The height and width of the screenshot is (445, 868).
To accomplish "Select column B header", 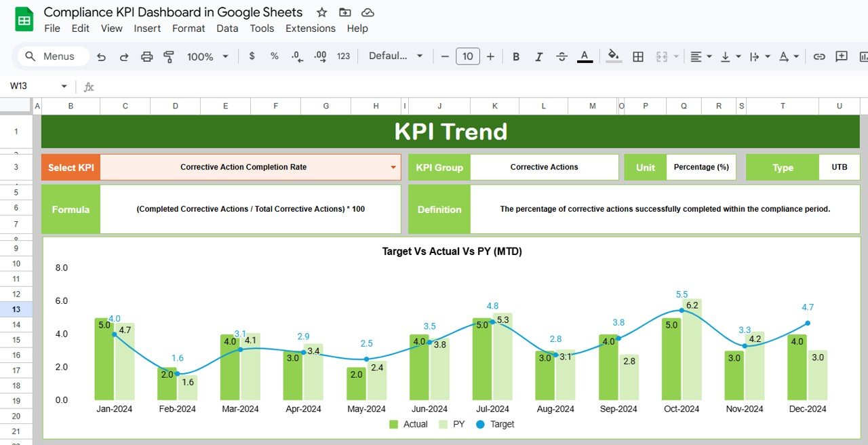I will [71, 106].
